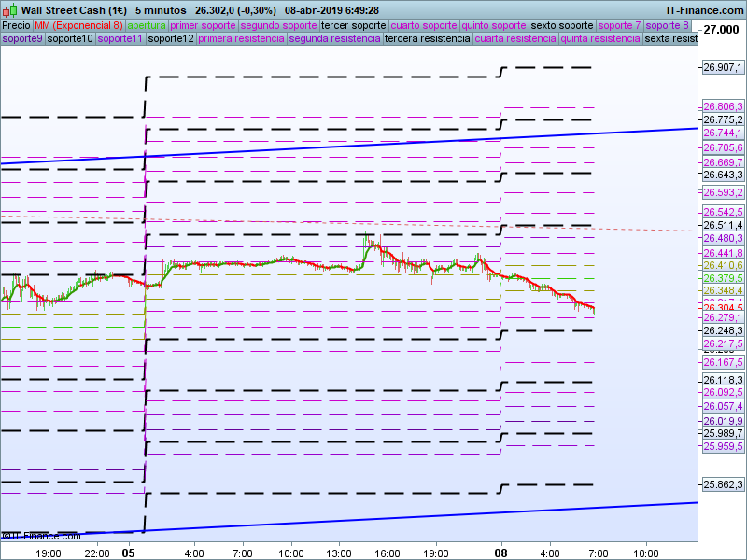The width and height of the screenshot is (747, 560).
Task: Click the tercer soporte label
Action: click(353, 25)
